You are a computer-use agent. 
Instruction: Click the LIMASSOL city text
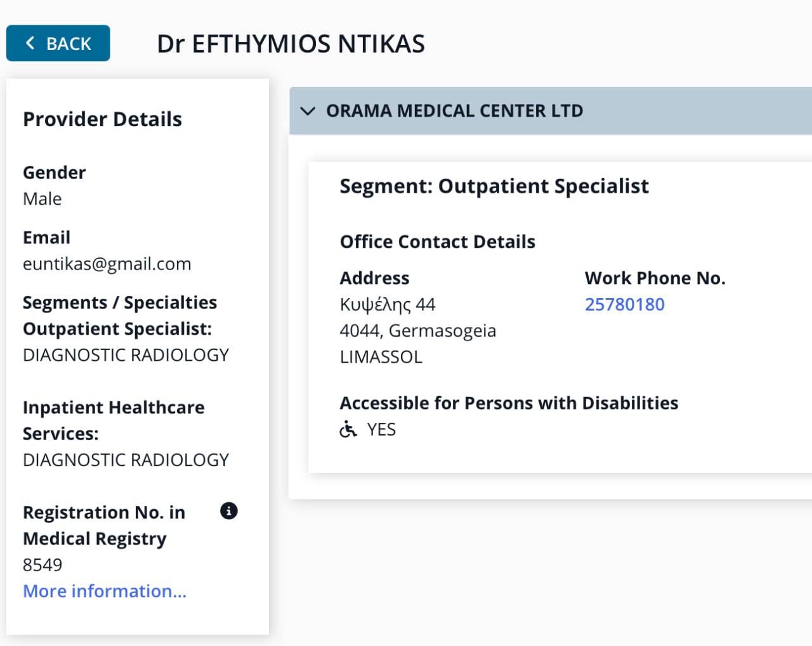(381, 357)
